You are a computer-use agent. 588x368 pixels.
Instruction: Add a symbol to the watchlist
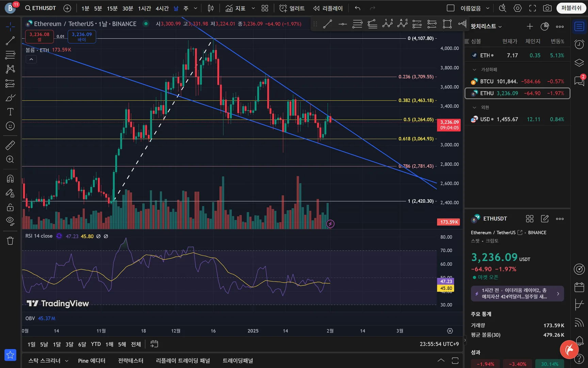(530, 26)
